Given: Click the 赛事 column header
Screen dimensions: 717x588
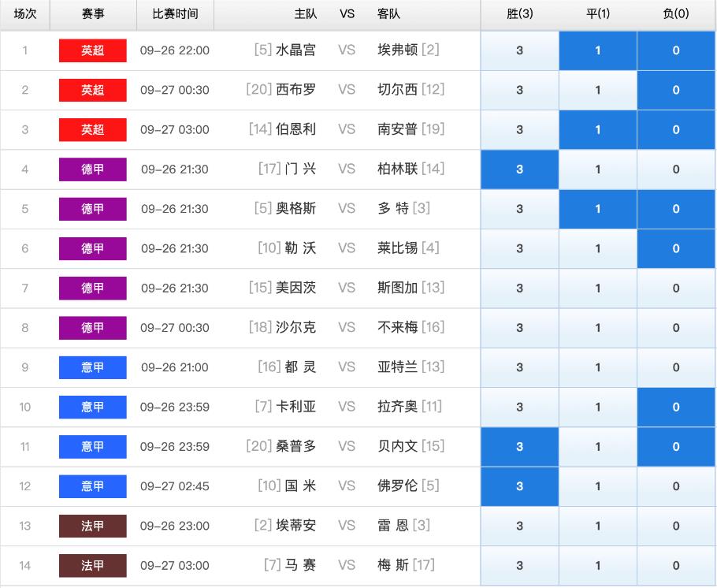Looking at the screenshot, I should [x=93, y=13].
